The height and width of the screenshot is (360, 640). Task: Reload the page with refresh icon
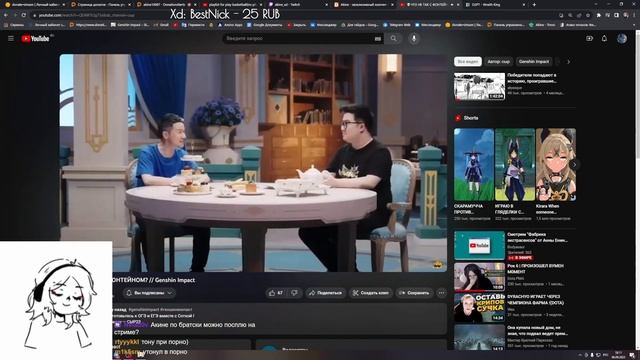[24, 15]
